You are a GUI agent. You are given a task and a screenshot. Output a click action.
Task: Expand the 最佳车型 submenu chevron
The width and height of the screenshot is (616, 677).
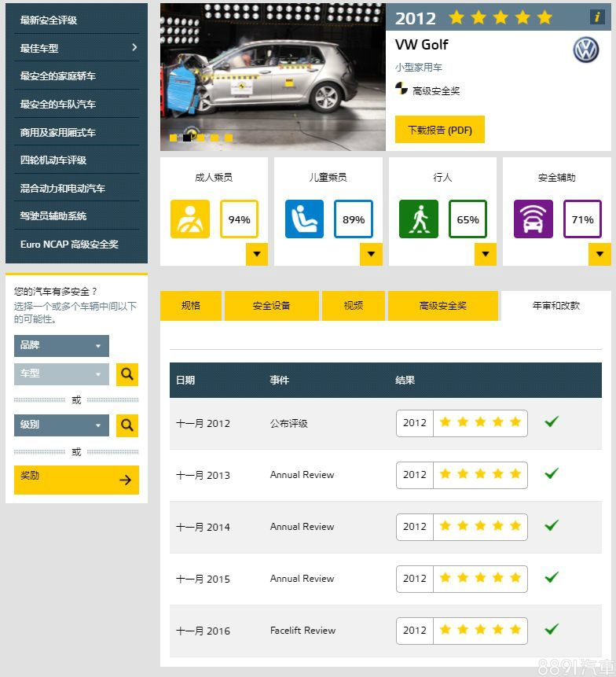(x=134, y=47)
